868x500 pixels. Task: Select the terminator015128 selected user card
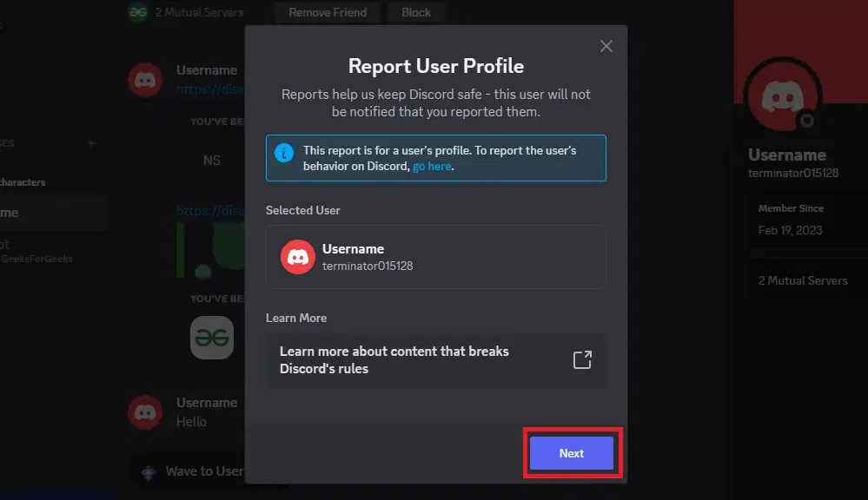point(435,257)
